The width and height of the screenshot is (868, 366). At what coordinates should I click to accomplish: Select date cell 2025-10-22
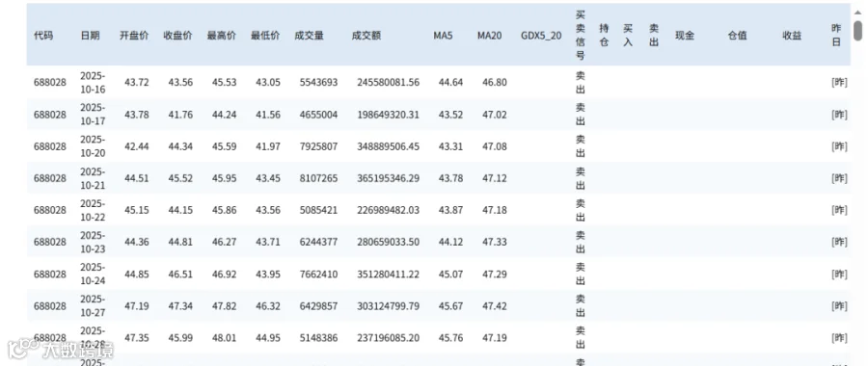[x=93, y=210]
